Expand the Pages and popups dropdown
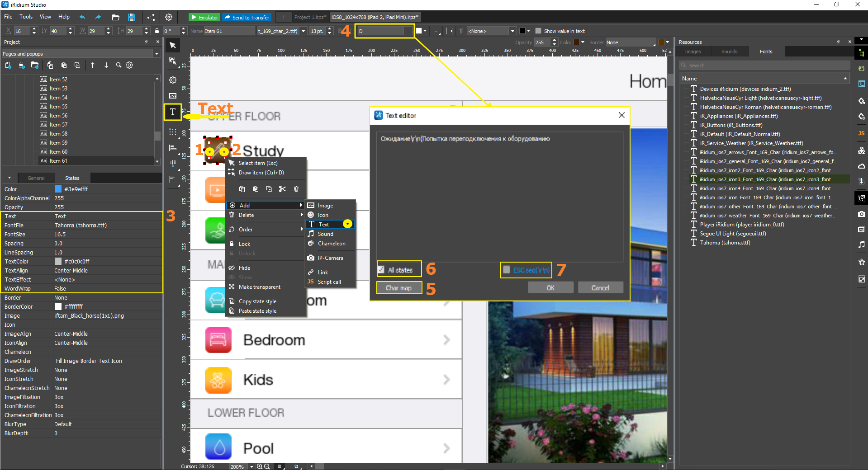Viewport: 868px width, 470px height. (x=157, y=54)
